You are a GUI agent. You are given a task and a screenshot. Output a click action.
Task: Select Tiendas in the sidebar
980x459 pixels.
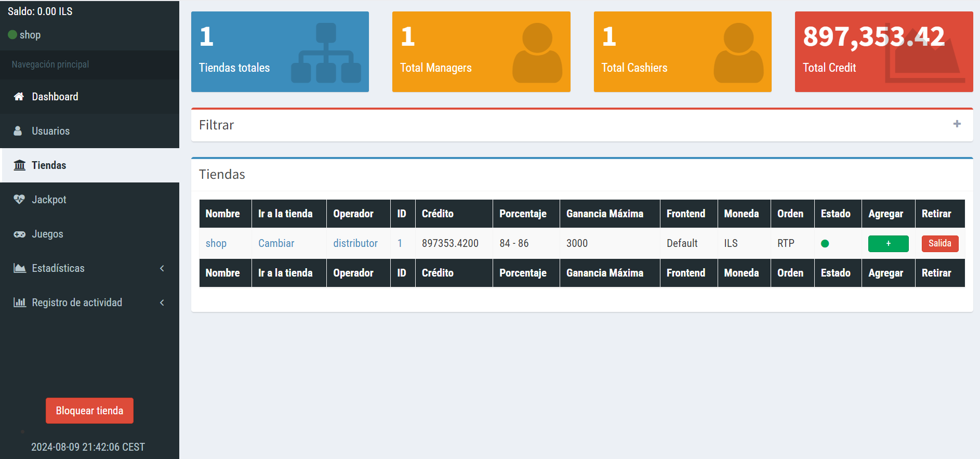click(89, 165)
